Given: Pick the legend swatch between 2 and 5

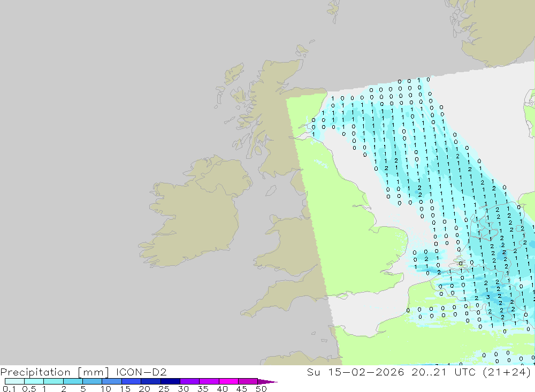Looking at the screenshot, I should (x=73, y=381).
